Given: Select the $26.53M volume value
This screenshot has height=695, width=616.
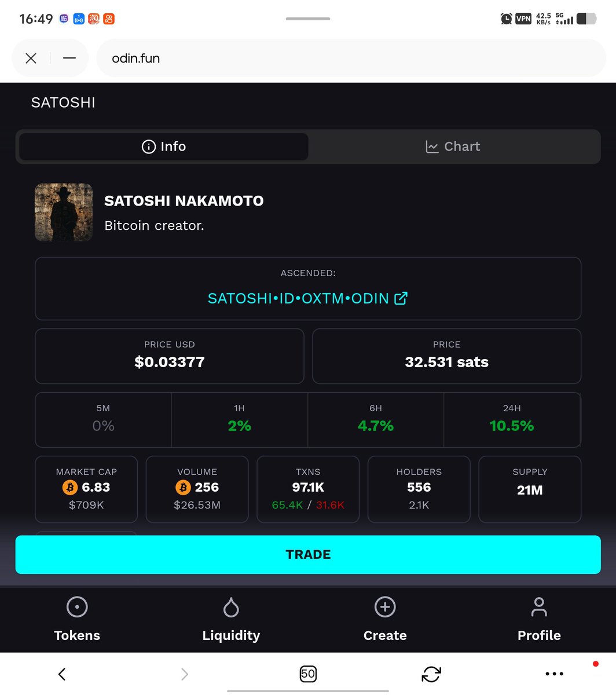Looking at the screenshot, I should [x=197, y=505].
